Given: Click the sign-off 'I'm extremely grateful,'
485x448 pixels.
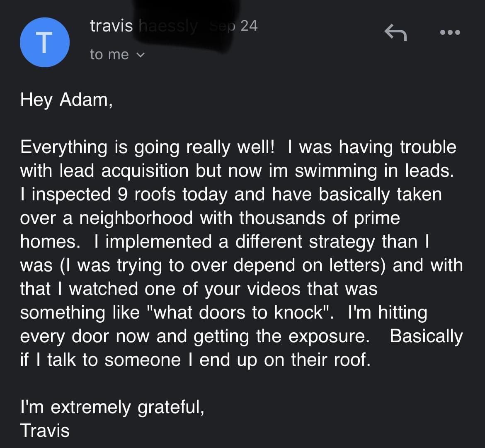Looking at the screenshot, I should pos(112,407).
